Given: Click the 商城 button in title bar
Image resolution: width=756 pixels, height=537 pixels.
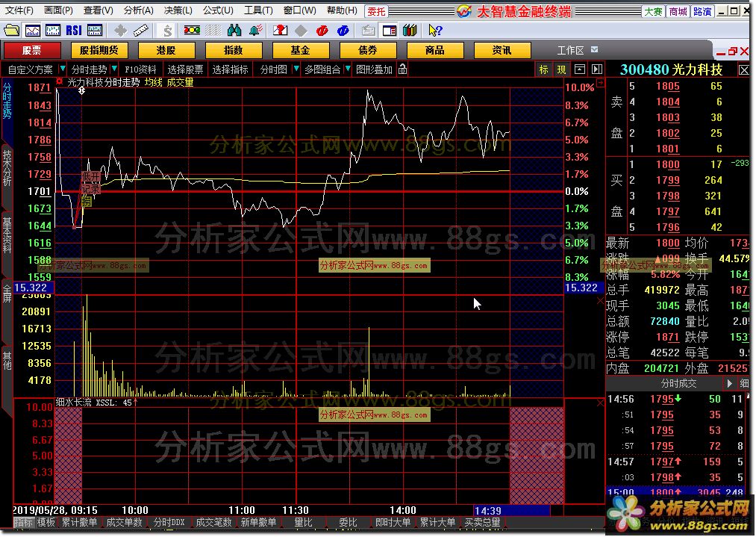Looking at the screenshot, I should 678,11.
